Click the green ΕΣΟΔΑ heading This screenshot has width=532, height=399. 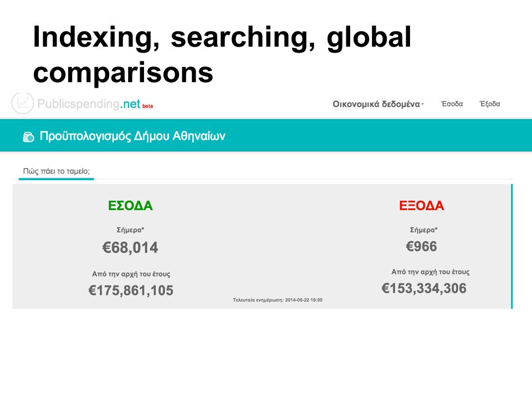coord(130,206)
